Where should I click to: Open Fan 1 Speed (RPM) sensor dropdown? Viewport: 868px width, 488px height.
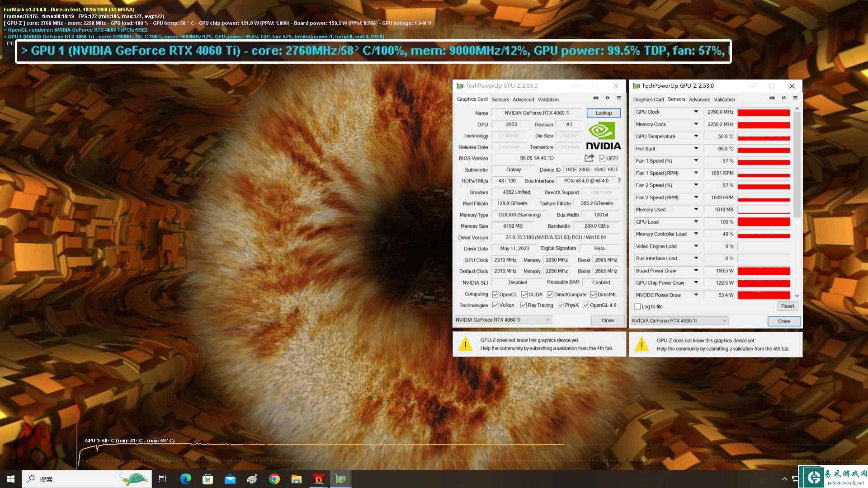(x=696, y=173)
